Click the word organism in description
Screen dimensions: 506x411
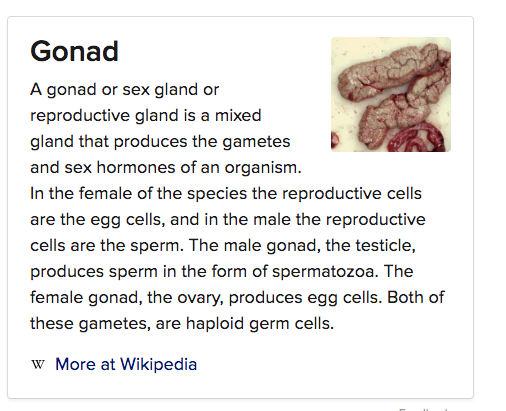[x=263, y=168]
